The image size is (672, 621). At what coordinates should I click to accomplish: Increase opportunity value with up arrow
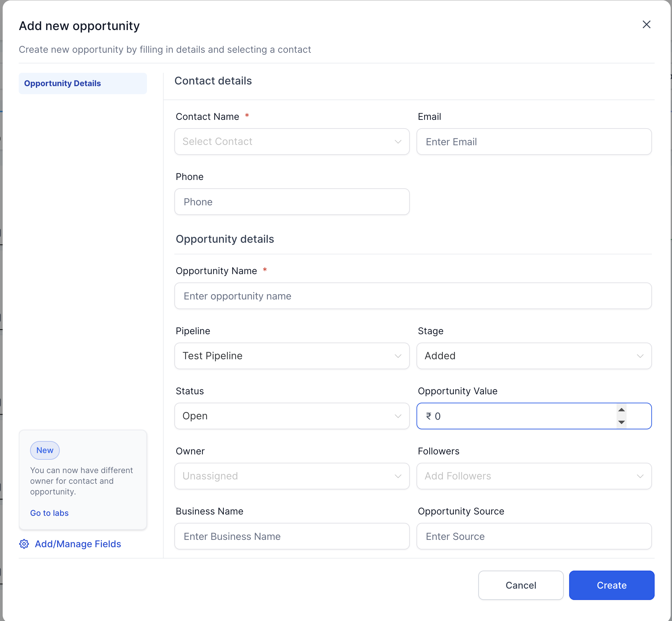point(621,410)
